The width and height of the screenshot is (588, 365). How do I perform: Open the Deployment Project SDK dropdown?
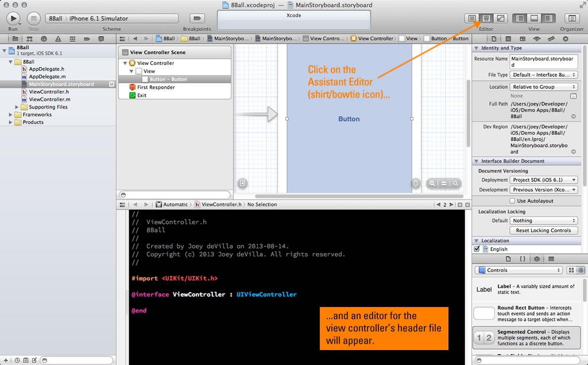pos(543,180)
